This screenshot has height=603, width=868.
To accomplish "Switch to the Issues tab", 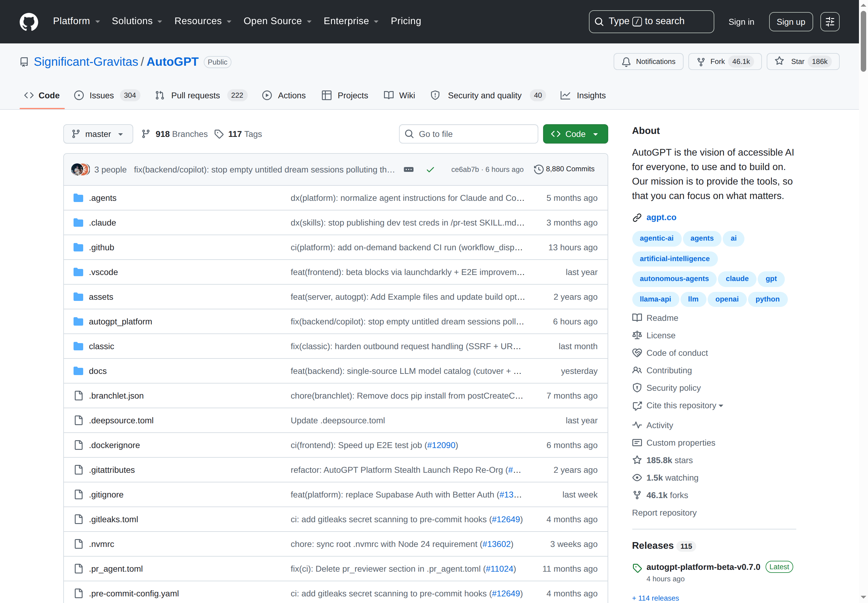I will (x=107, y=96).
